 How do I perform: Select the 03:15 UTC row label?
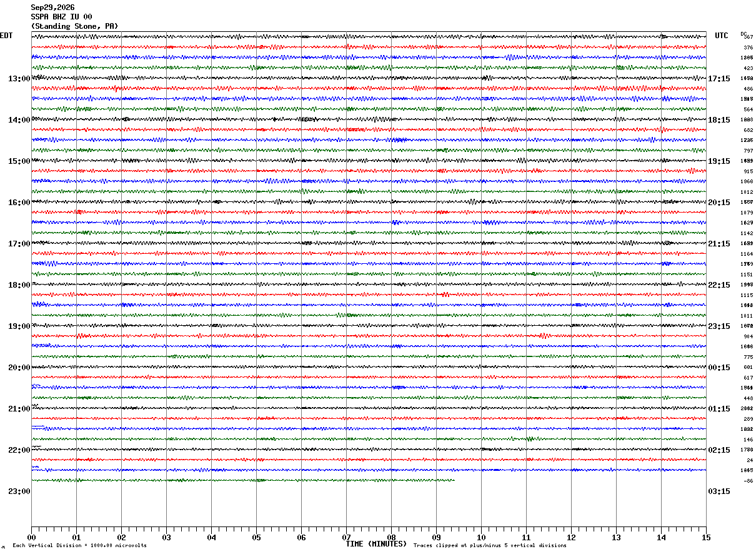click(x=719, y=491)
